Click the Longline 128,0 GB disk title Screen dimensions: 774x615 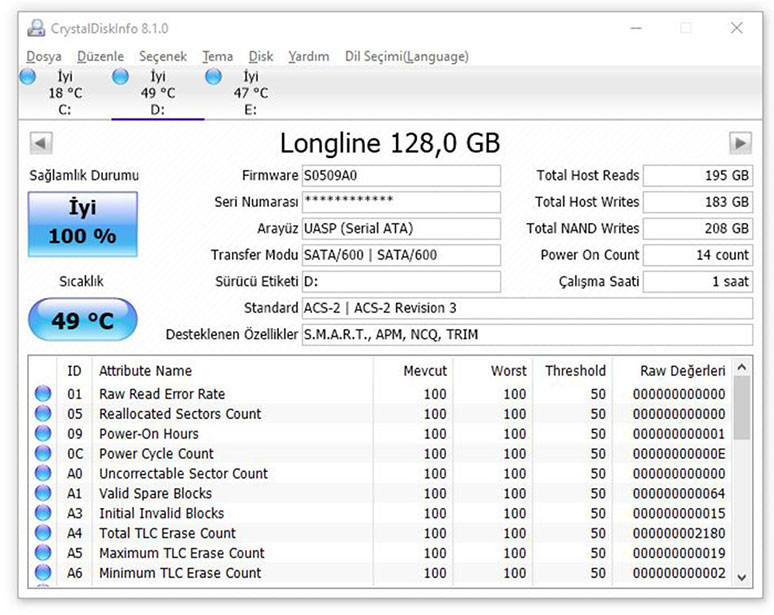[390, 144]
